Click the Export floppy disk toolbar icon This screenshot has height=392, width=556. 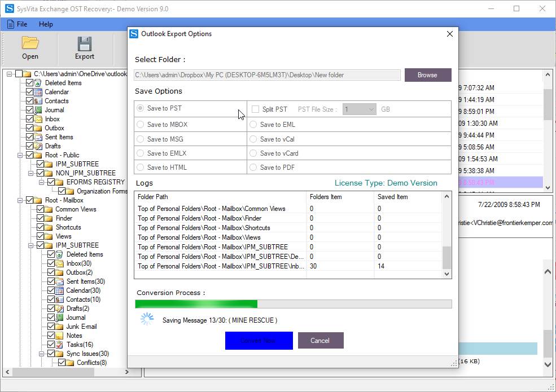pos(85,43)
